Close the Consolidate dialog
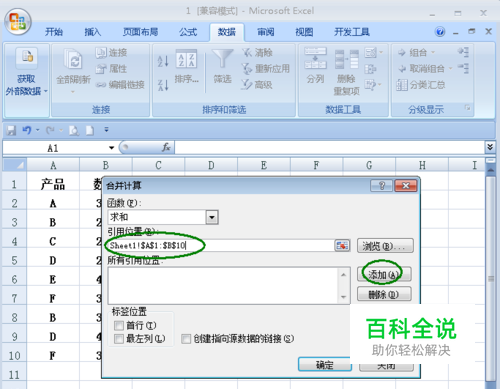Viewport: 500px width, 389px height. tap(405, 186)
